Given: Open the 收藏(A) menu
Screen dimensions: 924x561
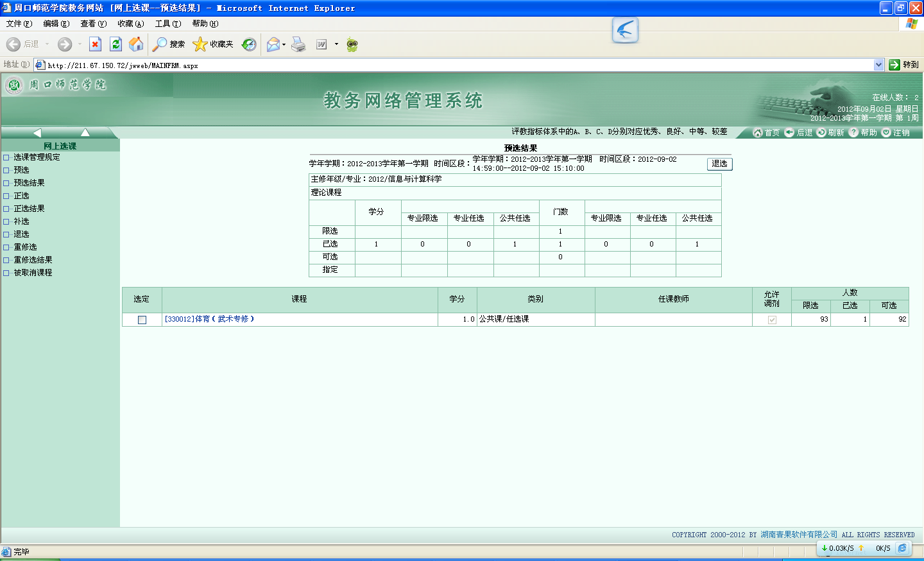Looking at the screenshot, I should (x=130, y=24).
